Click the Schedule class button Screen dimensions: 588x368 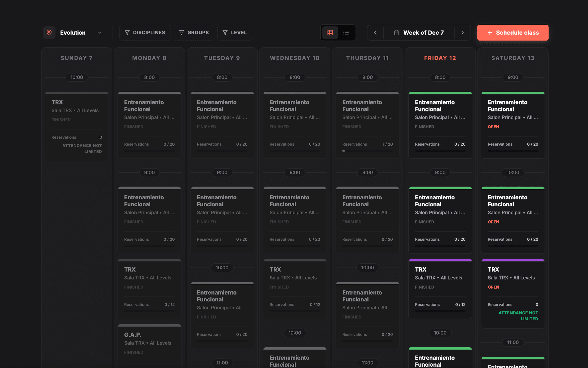(513, 32)
